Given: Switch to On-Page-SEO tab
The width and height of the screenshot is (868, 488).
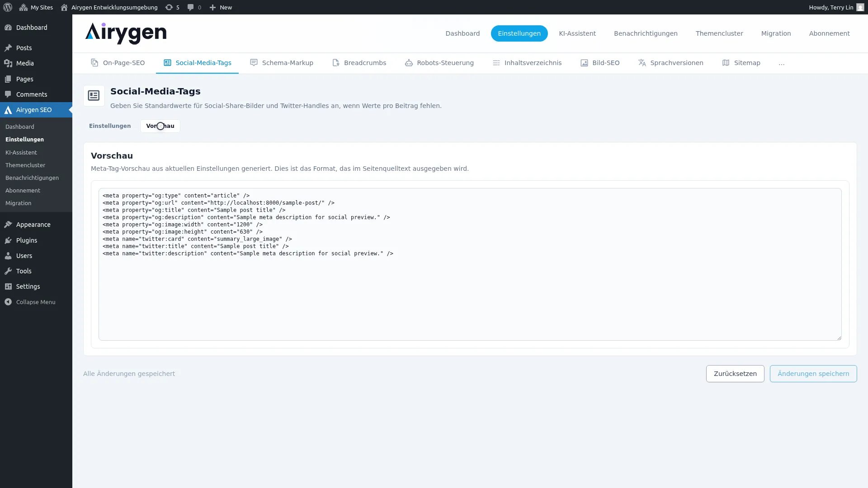Looking at the screenshot, I should coord(118,63).
